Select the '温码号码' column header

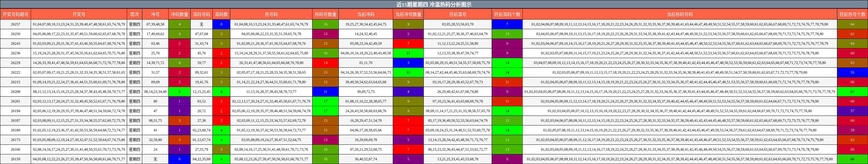pyautogui.click(x=201, y=15)
